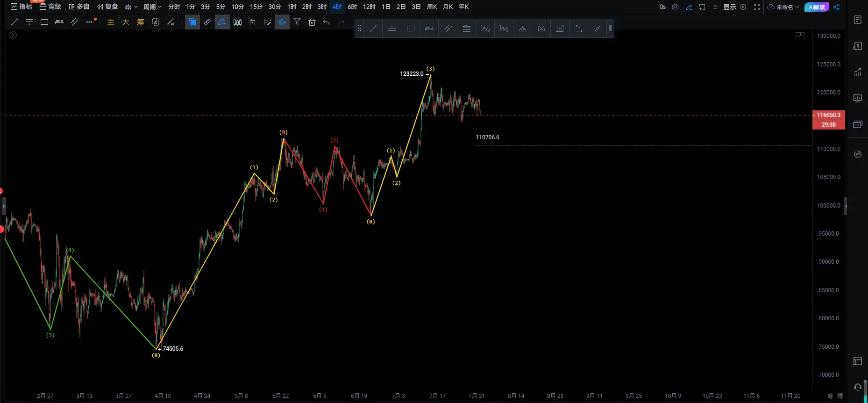
Task: Open the order dollar panel in right sidebar
Action: point(858,46)
